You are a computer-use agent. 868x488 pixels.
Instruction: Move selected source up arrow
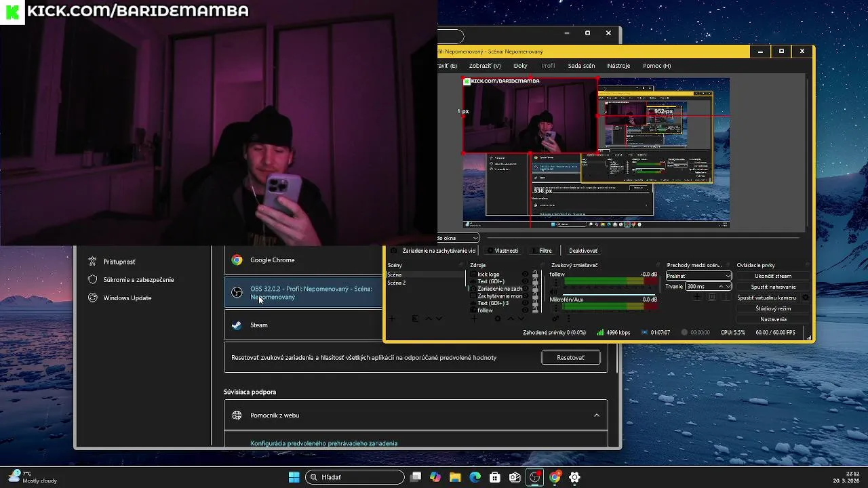tap(511, 318)
